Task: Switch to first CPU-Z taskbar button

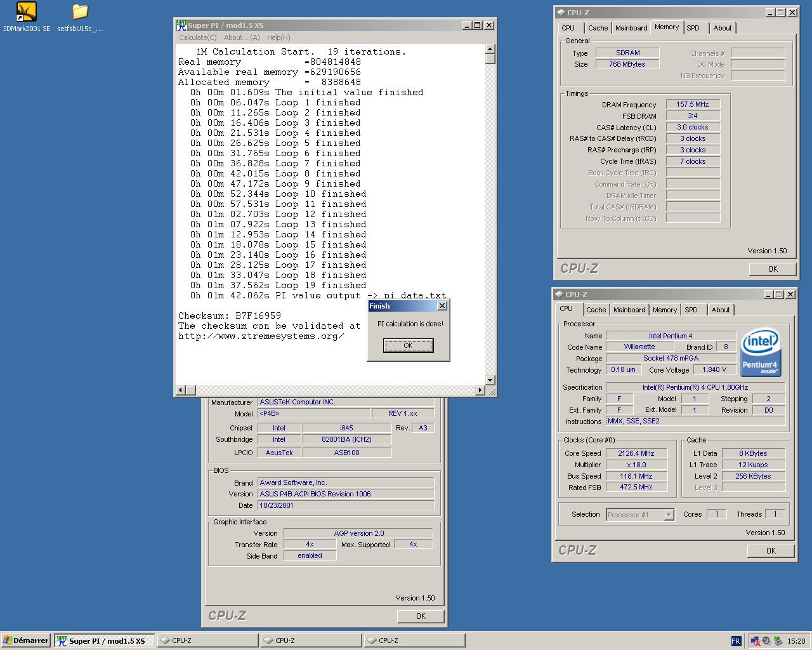Action: click(x=207, y=641)
